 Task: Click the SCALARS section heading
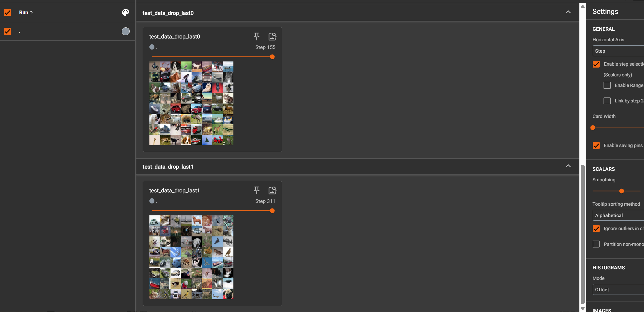click(604, 169)
